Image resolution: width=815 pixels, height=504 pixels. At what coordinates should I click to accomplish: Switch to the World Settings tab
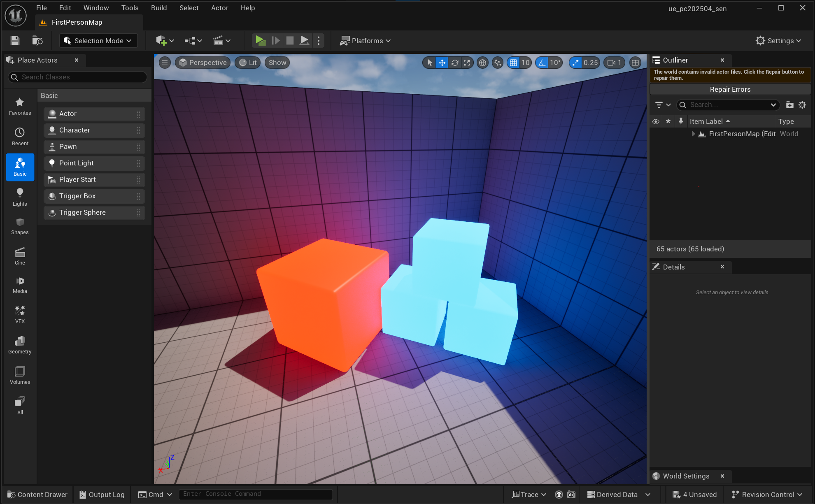pos(686,476)
